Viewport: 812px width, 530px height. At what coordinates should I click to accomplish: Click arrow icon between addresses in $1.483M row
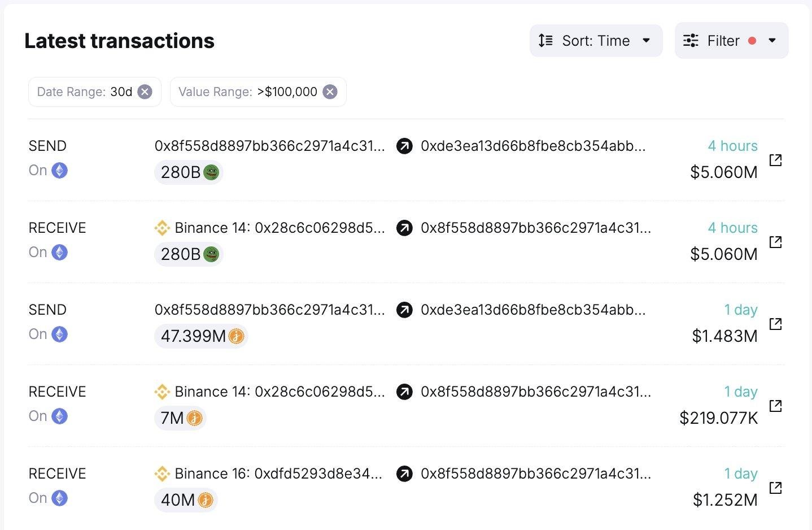click(404, 310)
